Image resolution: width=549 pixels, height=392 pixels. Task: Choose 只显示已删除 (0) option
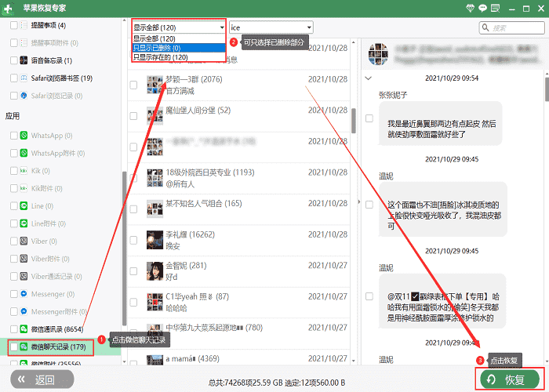[x=179, y=48]
